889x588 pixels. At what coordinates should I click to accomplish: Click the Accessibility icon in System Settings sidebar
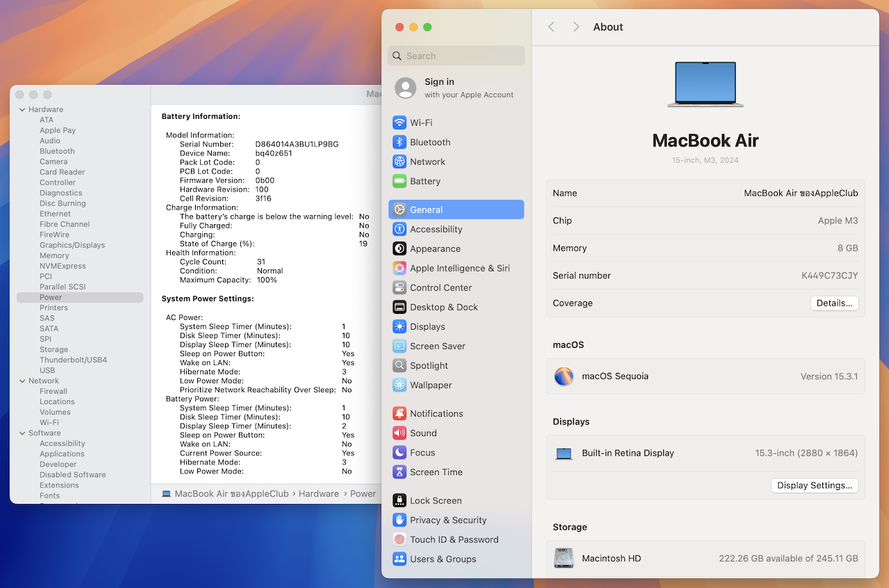tap(399, 229)
